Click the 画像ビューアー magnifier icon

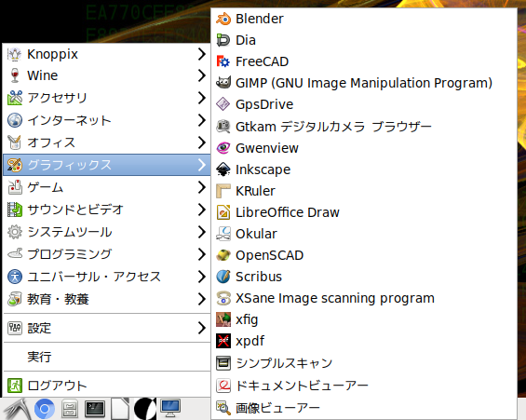223,408
